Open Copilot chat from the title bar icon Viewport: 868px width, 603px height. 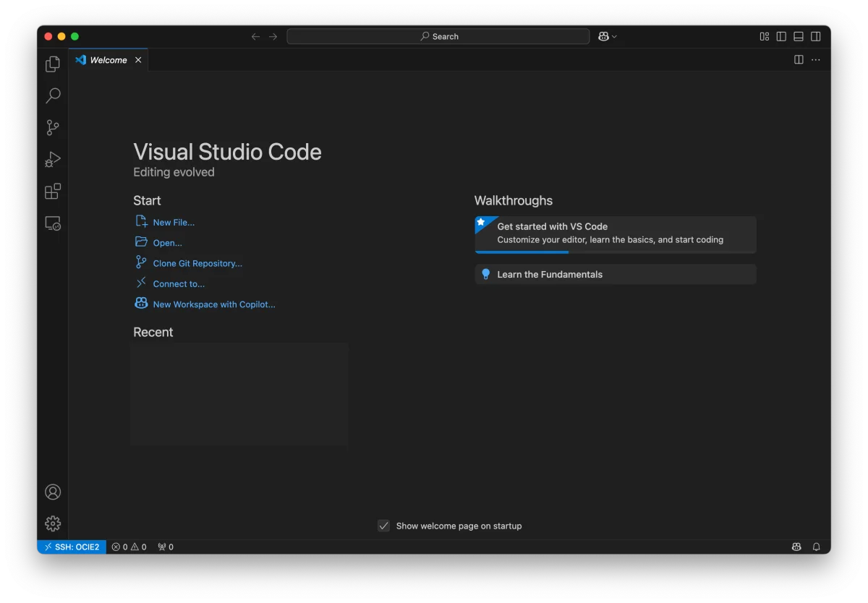[603, 36]
